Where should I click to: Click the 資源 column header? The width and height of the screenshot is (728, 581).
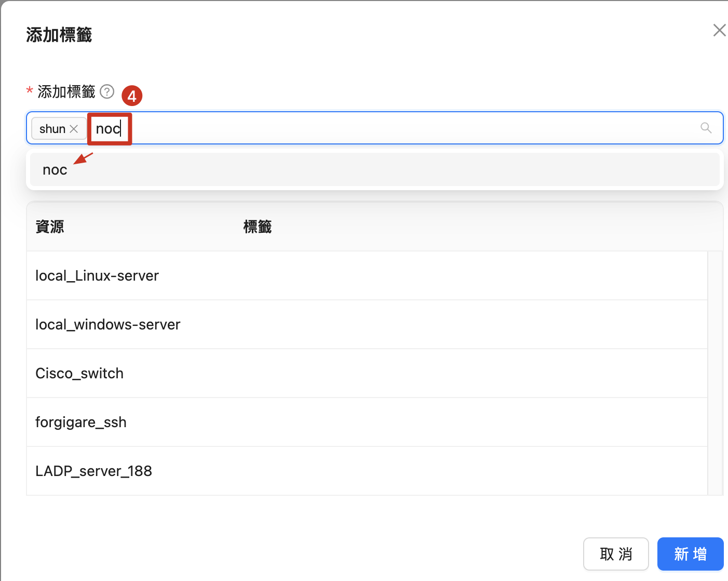pyautogui.click(x=50, y=227)
